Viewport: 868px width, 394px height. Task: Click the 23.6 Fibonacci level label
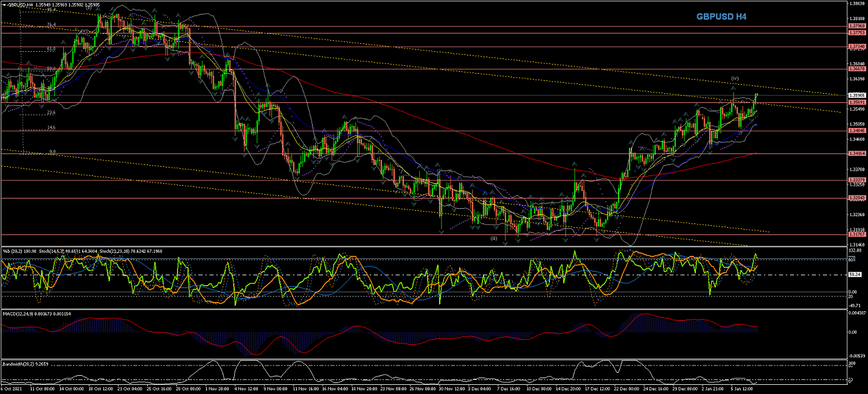52,113
